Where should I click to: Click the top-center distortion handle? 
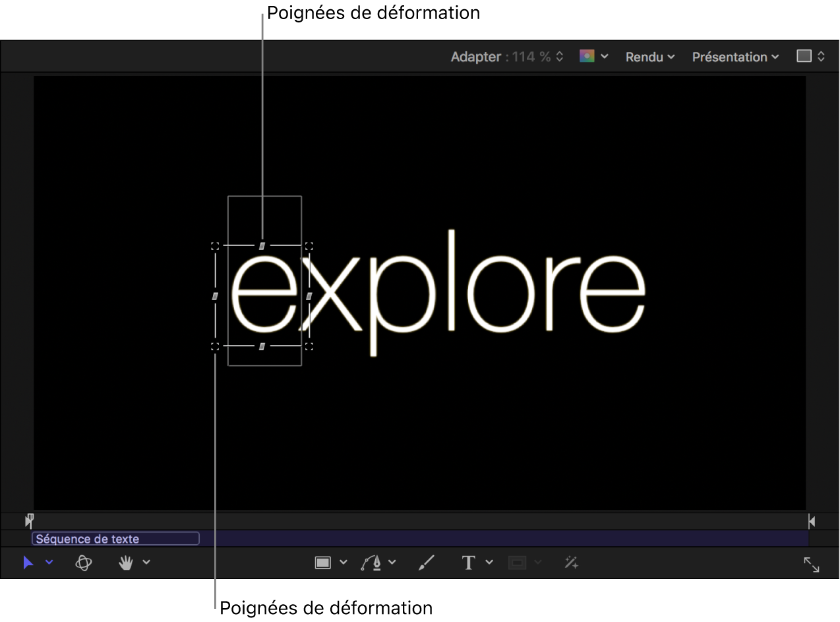click(262, 245)
